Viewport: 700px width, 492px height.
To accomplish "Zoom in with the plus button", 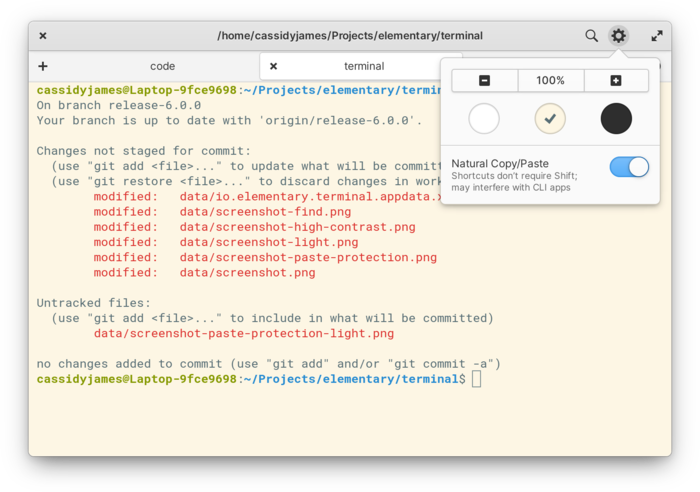I will [x=616, y=81].
